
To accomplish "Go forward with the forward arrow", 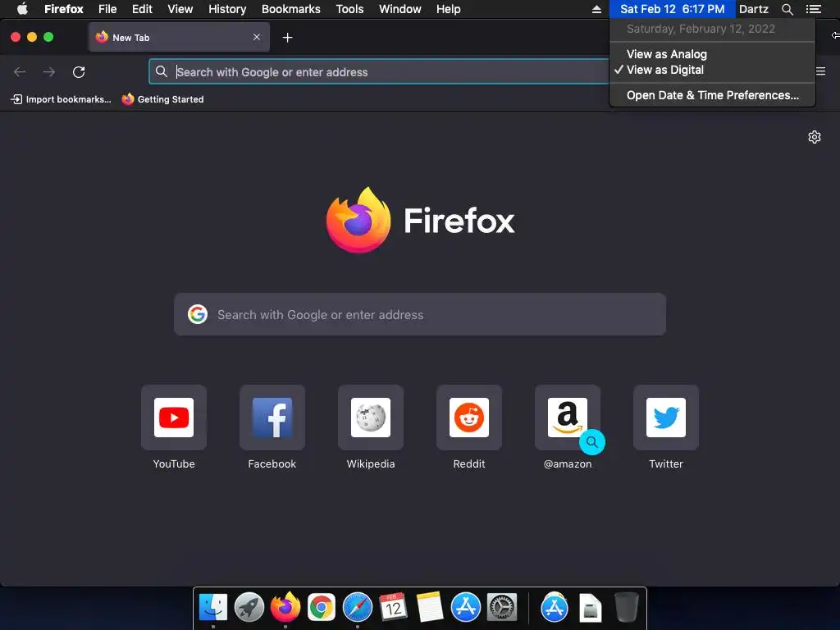I will pyautogui.click(x=48, y=72).
